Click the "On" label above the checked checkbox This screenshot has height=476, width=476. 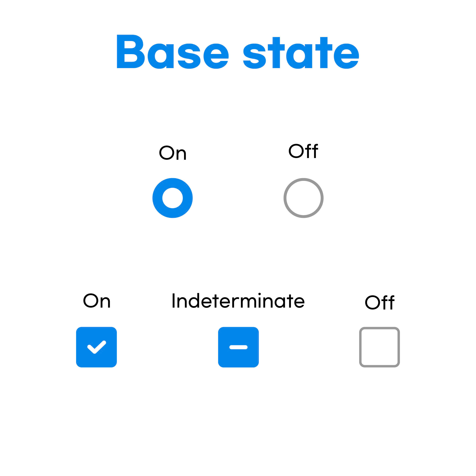point(97,301)
